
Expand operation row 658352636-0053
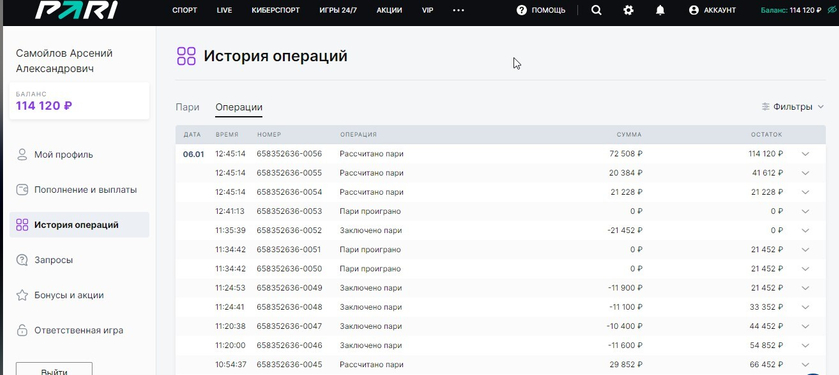tap(805, 211)
